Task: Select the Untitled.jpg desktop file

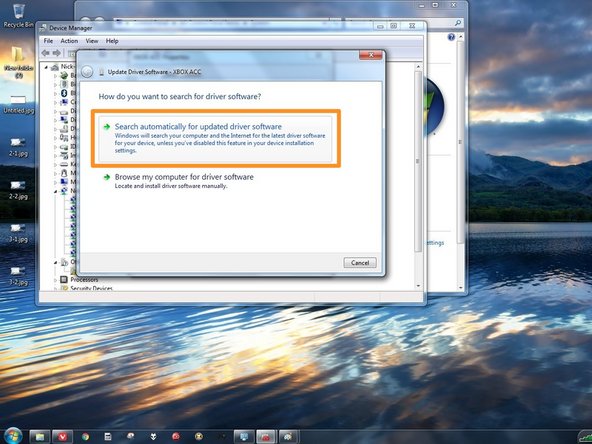Action: (x=18, y=105)
